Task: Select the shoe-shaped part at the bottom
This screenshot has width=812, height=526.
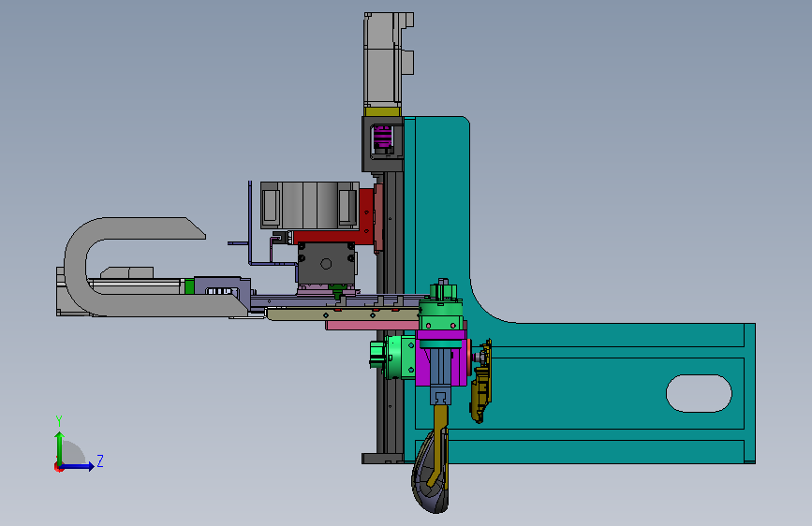Action: tap(430, 472)
